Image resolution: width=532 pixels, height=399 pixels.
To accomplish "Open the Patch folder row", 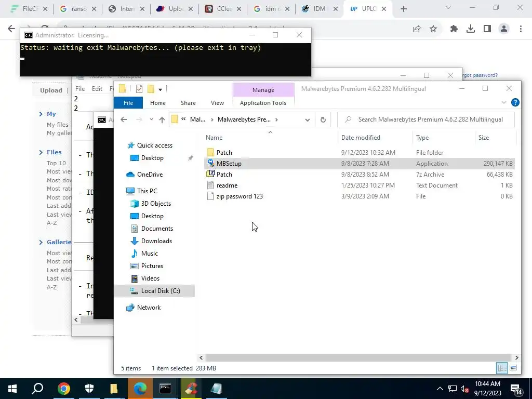I will coord(360,153).
